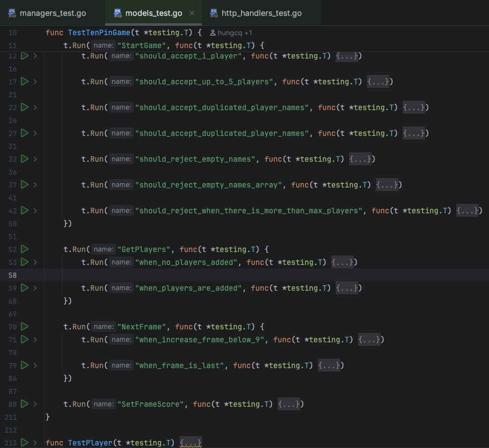Viewport: 489px width, 448px height.
Task: Expand the TestPlayer fold chevron on line 213
Action: tap(35, 443)
